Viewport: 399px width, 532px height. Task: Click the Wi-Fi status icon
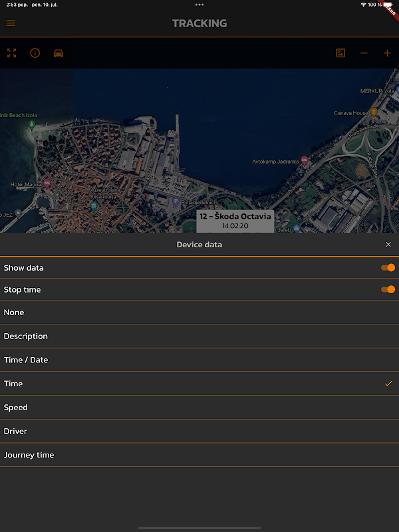tap(363, 5)
